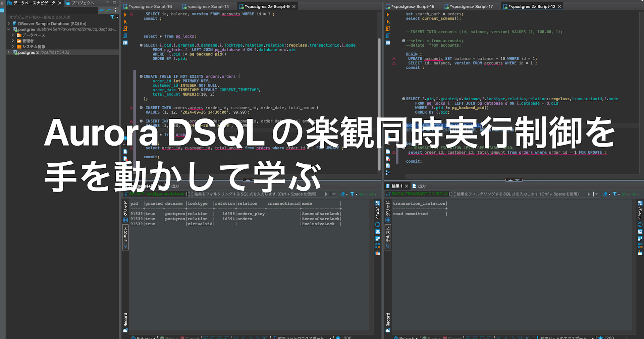644x339 pixels.
Task: Toggle the パネル side panel in pg_locks result
Action: [378, 210]
